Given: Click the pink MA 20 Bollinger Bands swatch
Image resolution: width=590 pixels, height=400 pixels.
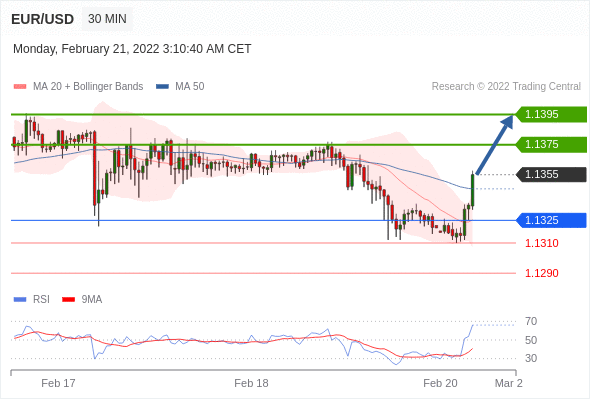Looking at the screenshot, I should pyautogui.click(x=20, y=87).
